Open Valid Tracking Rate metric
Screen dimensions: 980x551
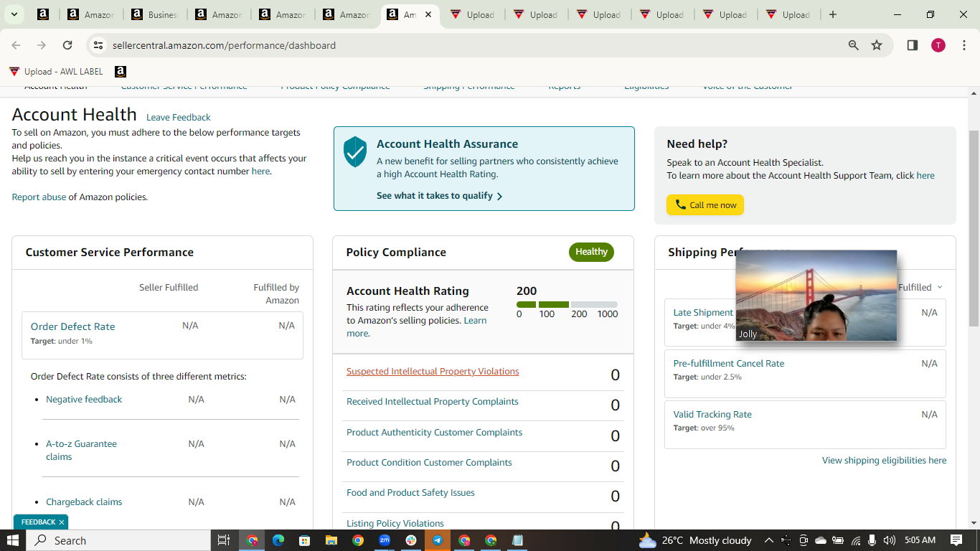(712, 415)
